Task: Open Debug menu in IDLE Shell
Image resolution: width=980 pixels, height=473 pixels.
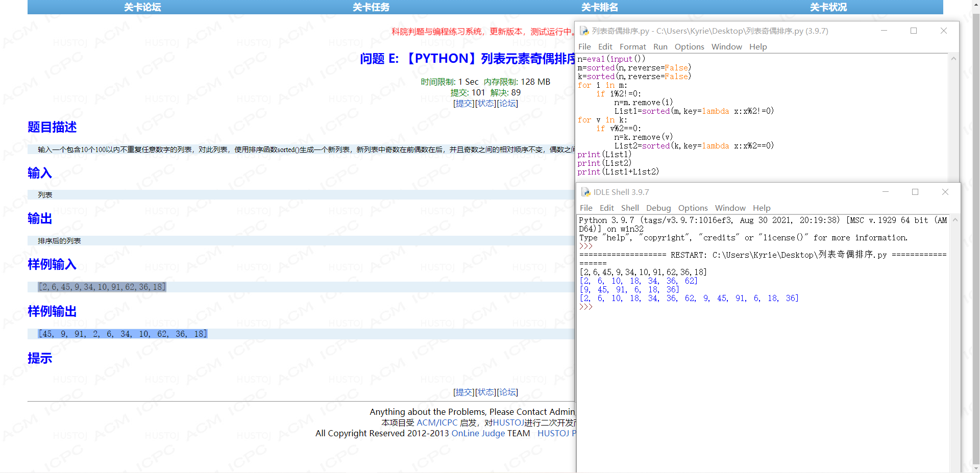Action: (x=658, y=208)
